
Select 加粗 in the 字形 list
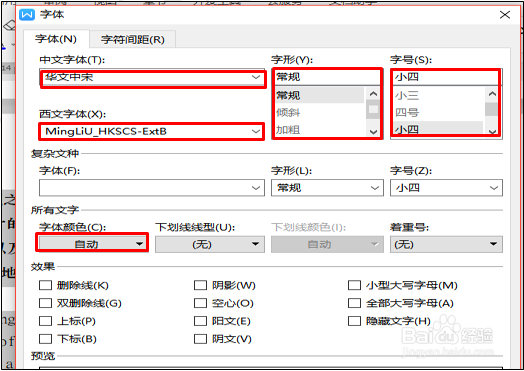point(319,129)
